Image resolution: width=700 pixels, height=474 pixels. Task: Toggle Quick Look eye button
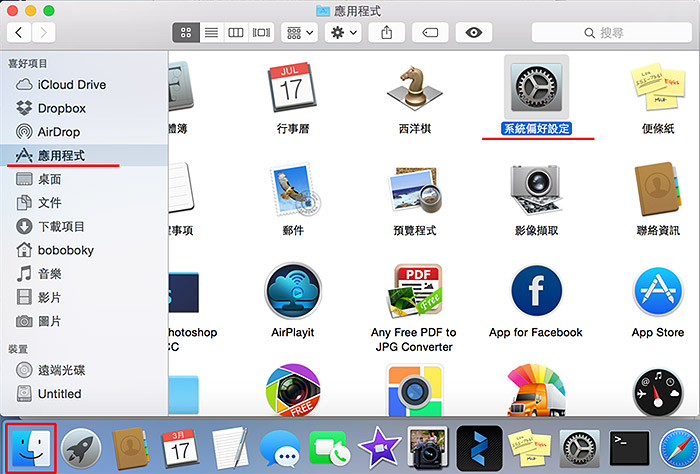(474, 32)
